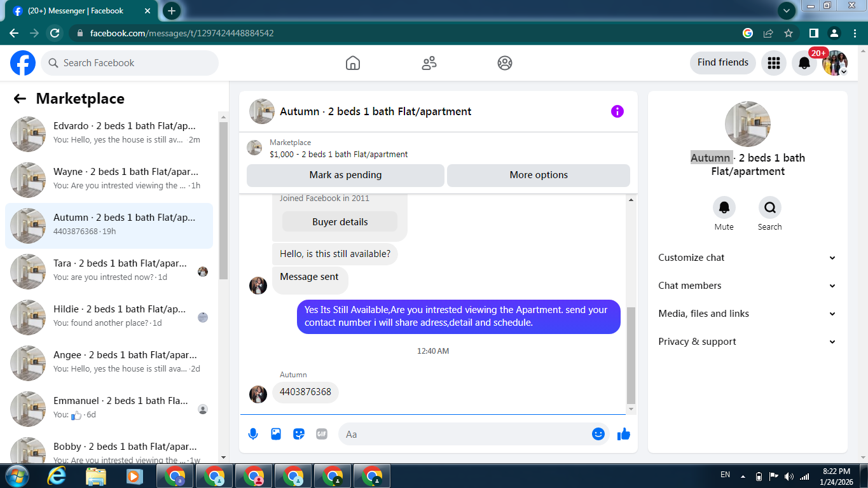Open Windows Explorer folder from taskbar

point(96,476)
